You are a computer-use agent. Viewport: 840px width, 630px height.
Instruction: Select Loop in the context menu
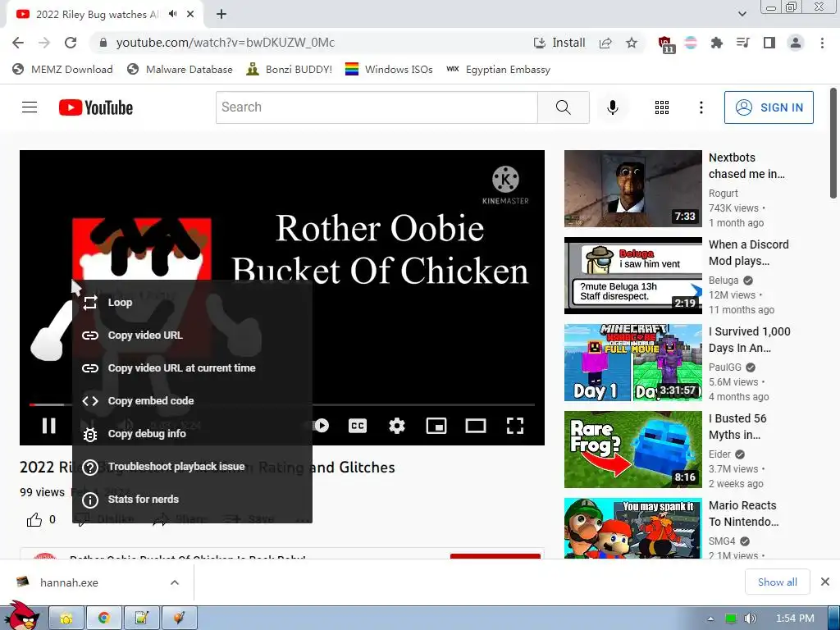pyautogui.click(x=192, y=302)
